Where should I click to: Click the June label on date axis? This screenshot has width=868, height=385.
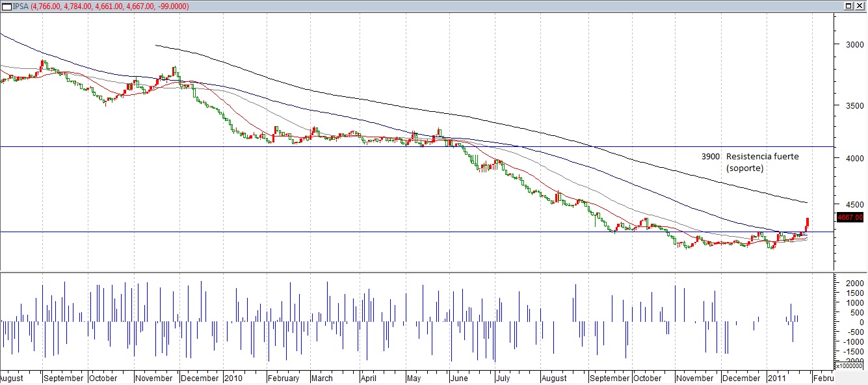pyautogui.click(x=459, y=378)
